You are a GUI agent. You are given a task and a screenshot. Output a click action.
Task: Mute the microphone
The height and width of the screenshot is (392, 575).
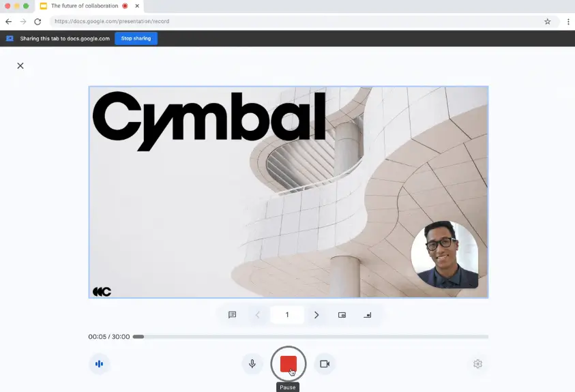pos(252,364)
